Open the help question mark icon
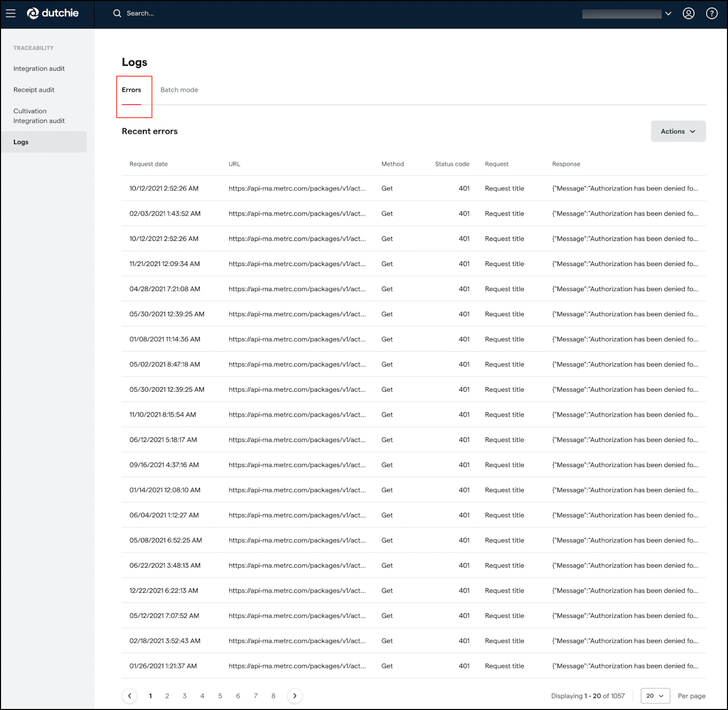Viewport: 728px width, 710px height. pos(711,13)
